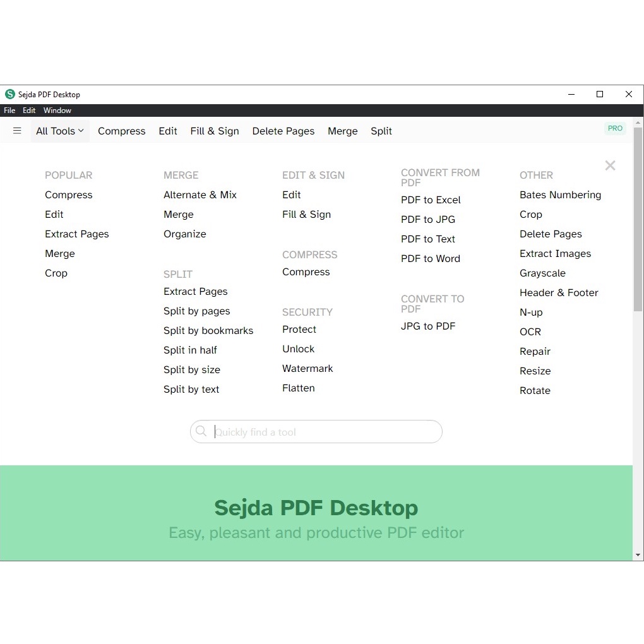Select Fill & Sign from the toolbar
Image resolution: width=644 pixels, height=644 pixels.
214,131
